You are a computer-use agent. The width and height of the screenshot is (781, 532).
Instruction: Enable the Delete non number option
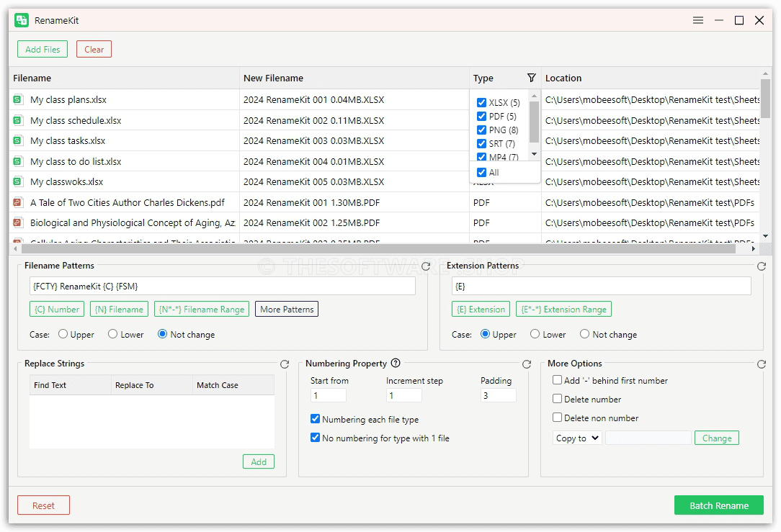click(558, 418)
